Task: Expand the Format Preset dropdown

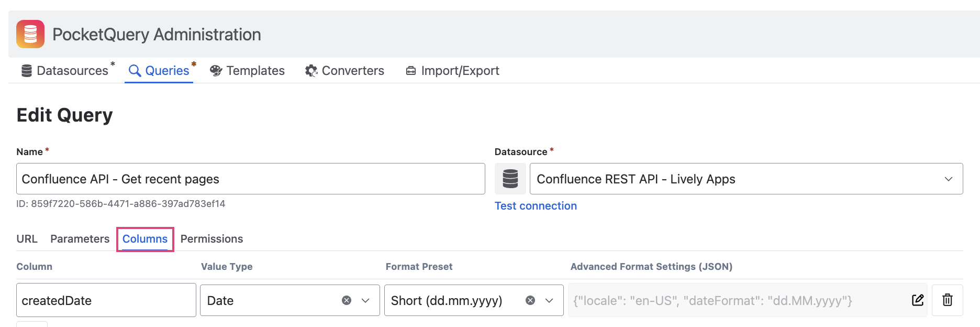Action: pos(549,300)
